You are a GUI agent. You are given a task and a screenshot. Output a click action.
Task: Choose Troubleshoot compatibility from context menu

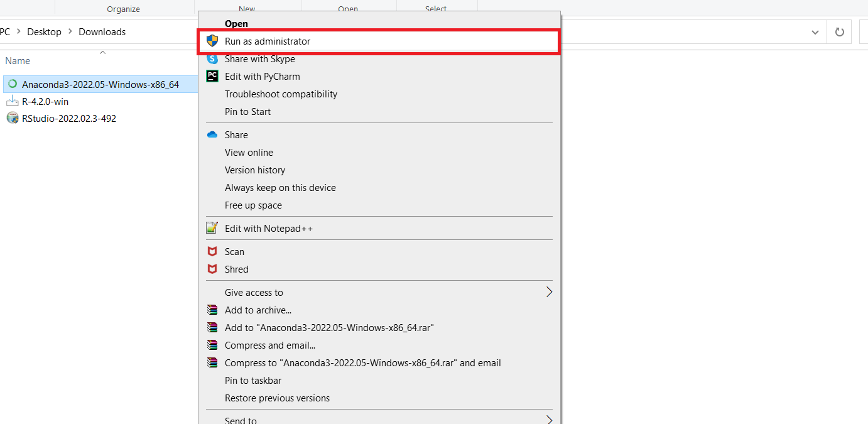(281, 94)
